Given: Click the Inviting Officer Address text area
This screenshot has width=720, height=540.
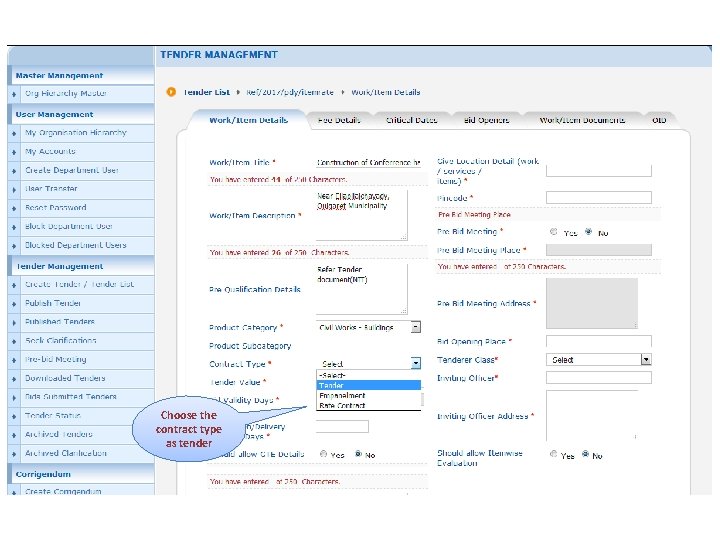Looking at the screenshot, I should coord(592,416).
